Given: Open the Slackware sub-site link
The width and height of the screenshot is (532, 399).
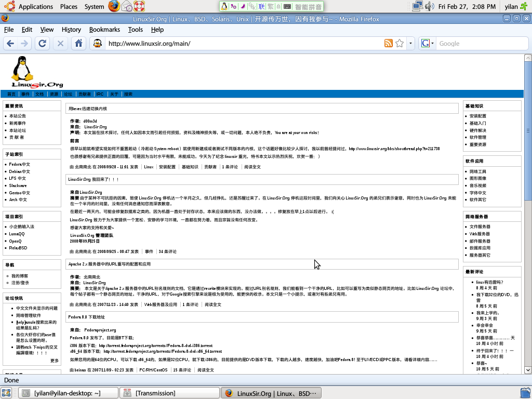Looking at the screenshot, I should point(18,185).
